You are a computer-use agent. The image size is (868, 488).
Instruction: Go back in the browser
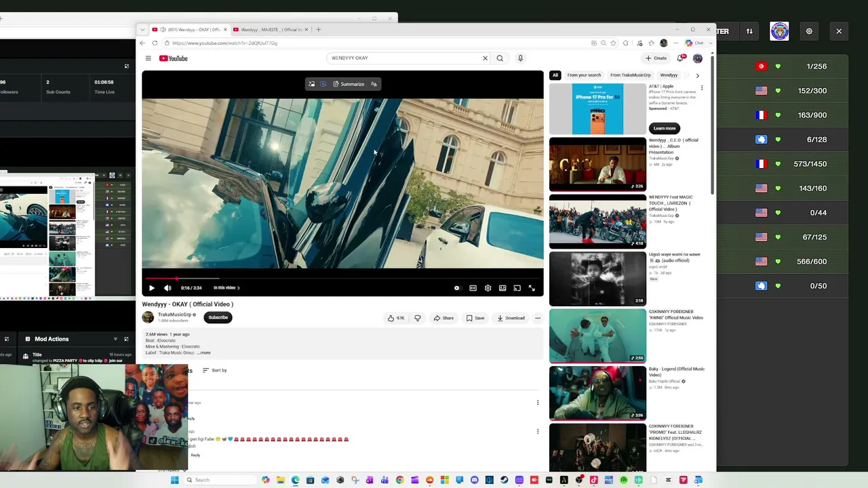pos(142,43)
